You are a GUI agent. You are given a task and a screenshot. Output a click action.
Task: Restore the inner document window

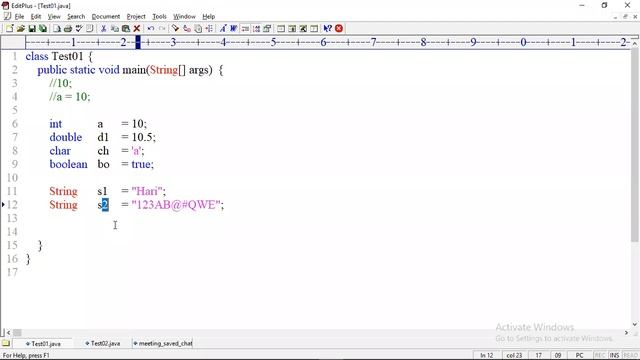point(625,17)
